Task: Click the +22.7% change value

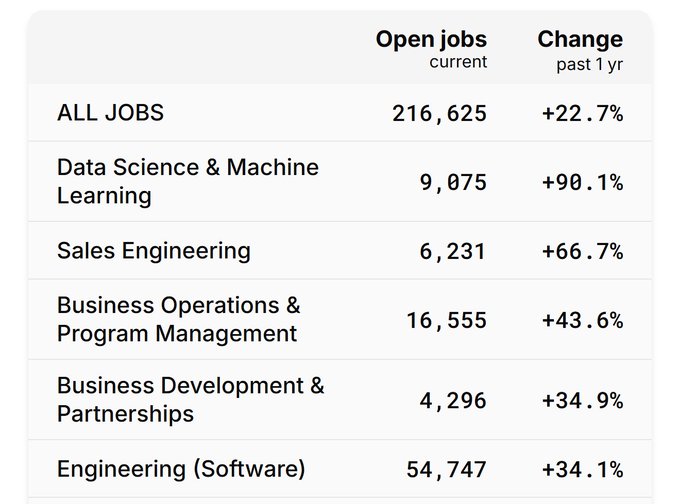Action: click(x=582, y=114)
